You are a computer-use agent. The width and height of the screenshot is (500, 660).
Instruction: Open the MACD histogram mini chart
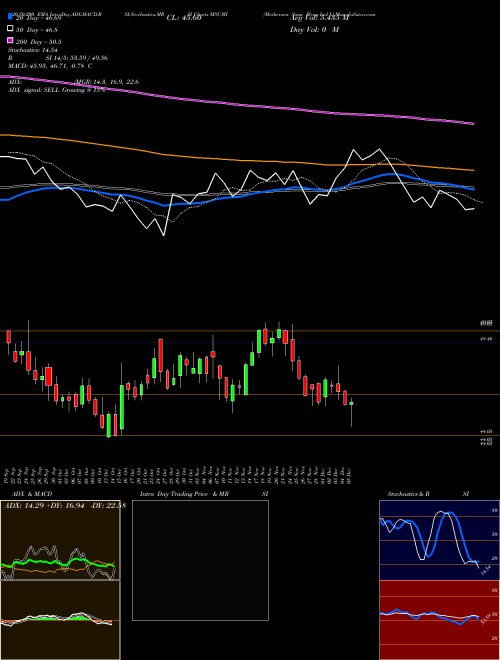pos(60,620)
